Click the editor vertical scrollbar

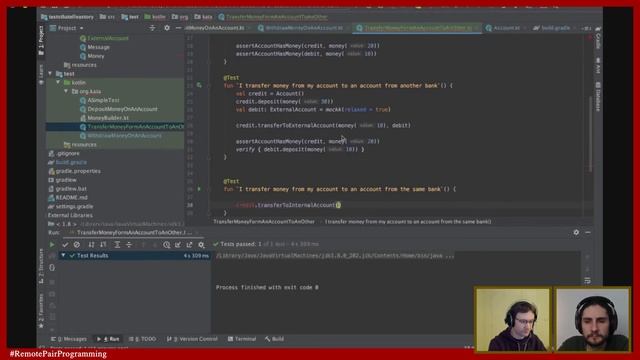pos(590,134)
